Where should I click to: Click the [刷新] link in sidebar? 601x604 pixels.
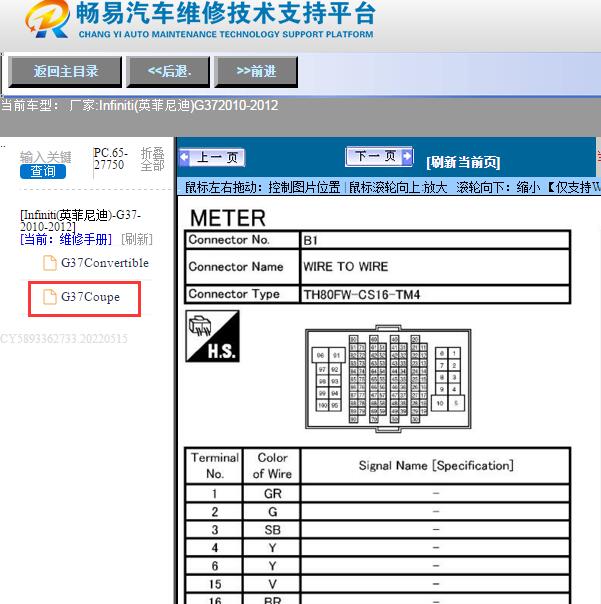point(137,240)
